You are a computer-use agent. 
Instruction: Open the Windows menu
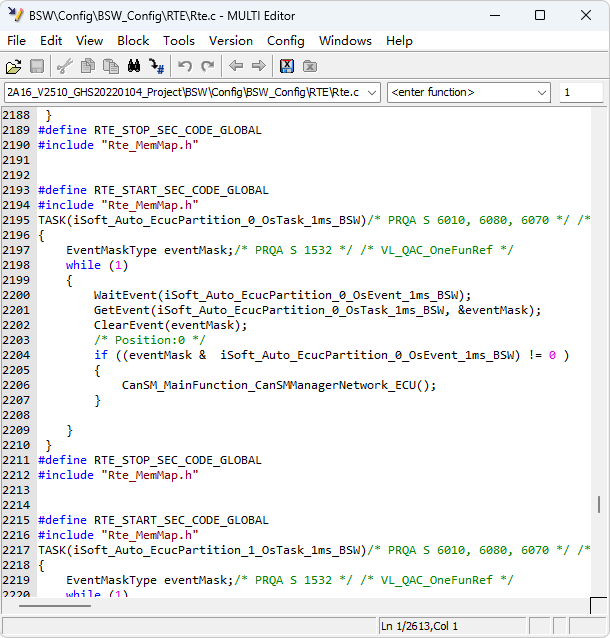[344, 41]
